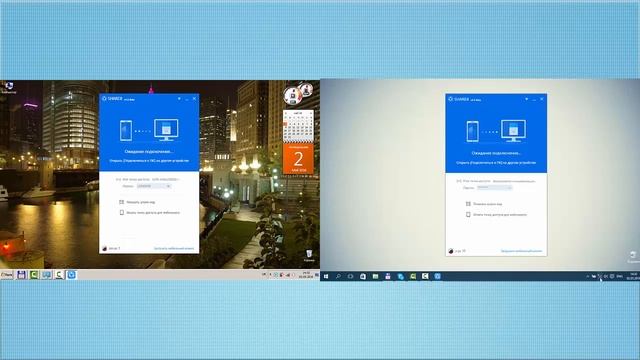Open Task View on right taskbar
640x360 pixels.
pos(351,277)
